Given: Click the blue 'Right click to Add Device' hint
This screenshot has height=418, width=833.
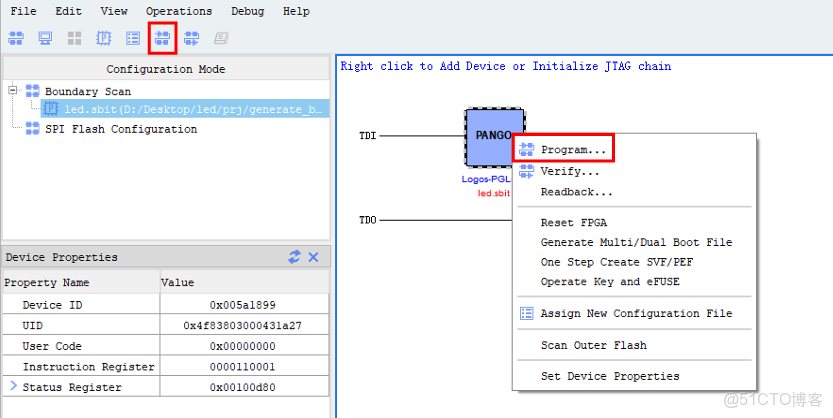Looking at the screenshot, I should 506,66.
